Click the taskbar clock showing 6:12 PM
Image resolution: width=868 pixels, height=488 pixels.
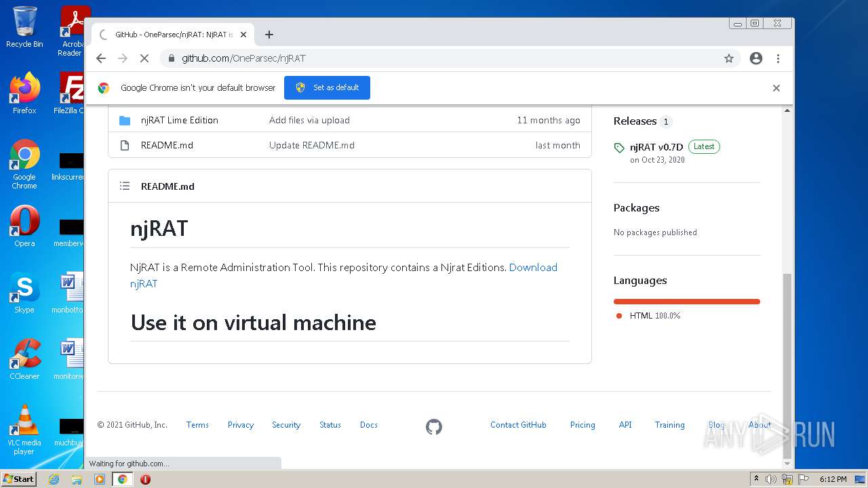pyautogui.click(x=833, y=479)
